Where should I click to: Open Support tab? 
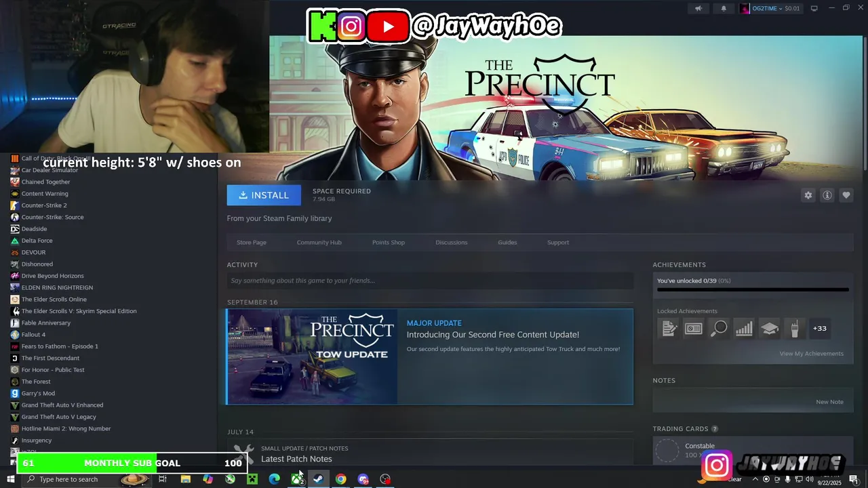tap(558, 243)
